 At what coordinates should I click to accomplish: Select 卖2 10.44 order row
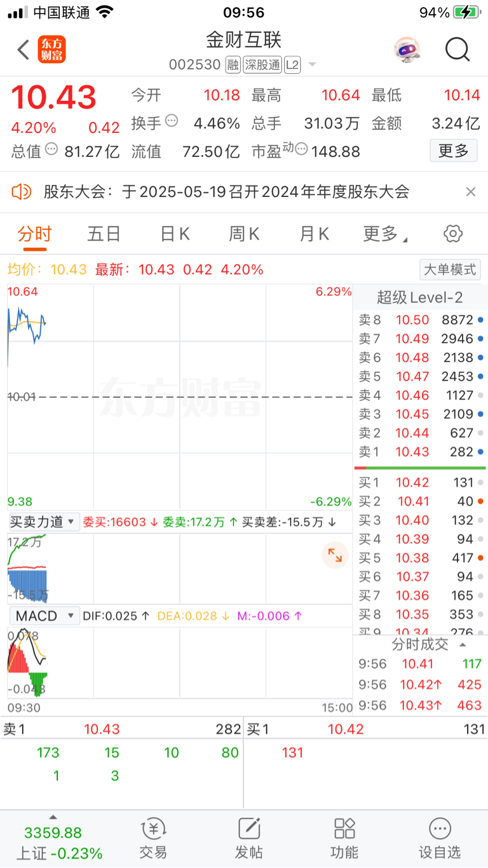(420, 433)
